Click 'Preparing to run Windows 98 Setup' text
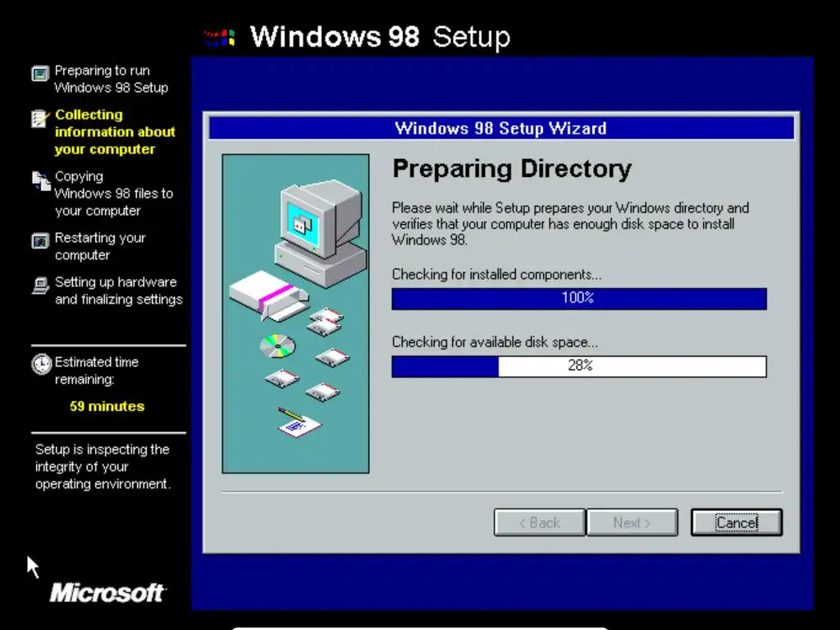840x630 pixels. point(111,80)
